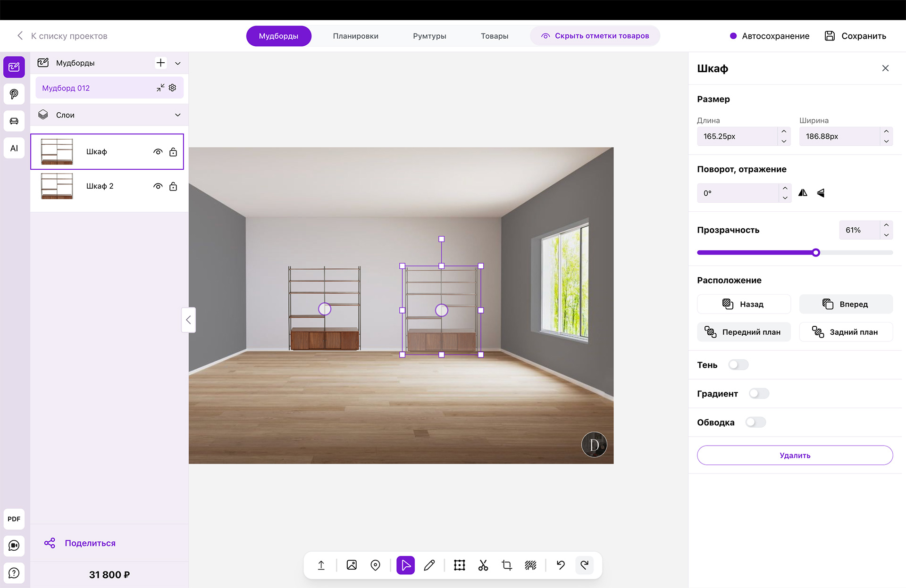
Task: Open the Pinterest sidebar panel
Action: coord(14,94)
